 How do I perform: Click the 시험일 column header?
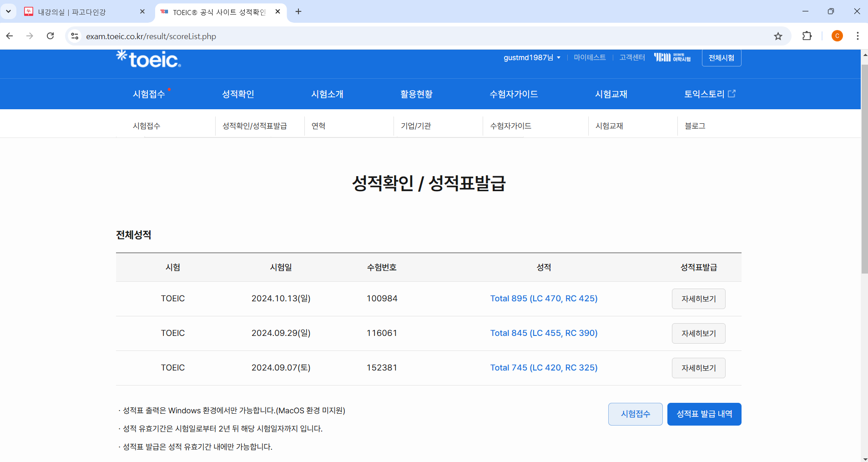coord(281,267)
